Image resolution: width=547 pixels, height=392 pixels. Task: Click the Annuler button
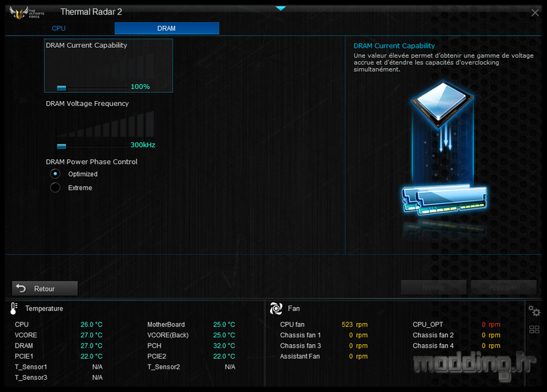(433, 288)
